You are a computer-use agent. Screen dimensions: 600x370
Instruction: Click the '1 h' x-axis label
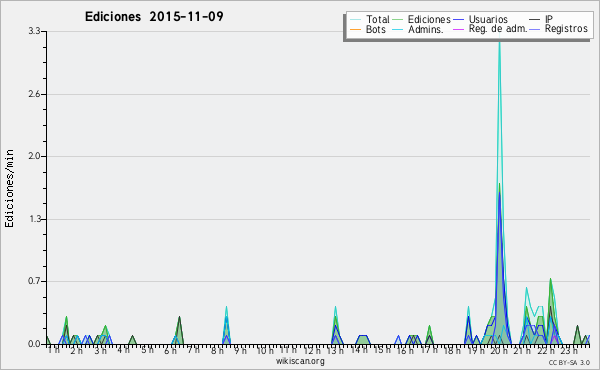coord(53,350)
